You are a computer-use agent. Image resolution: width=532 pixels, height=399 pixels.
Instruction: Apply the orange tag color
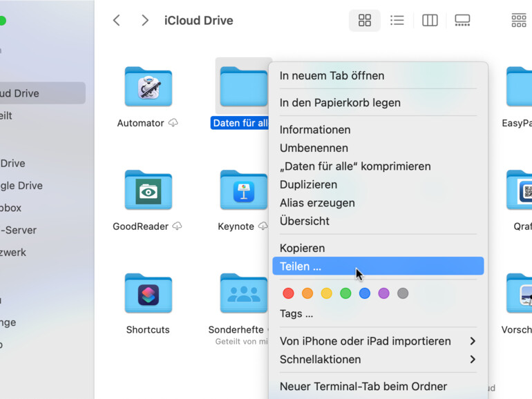(x=307, y=293)
